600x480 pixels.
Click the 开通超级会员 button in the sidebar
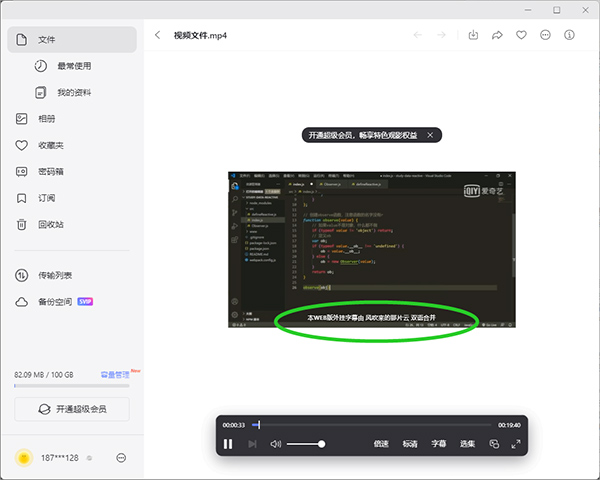click(x=72, y=409)
